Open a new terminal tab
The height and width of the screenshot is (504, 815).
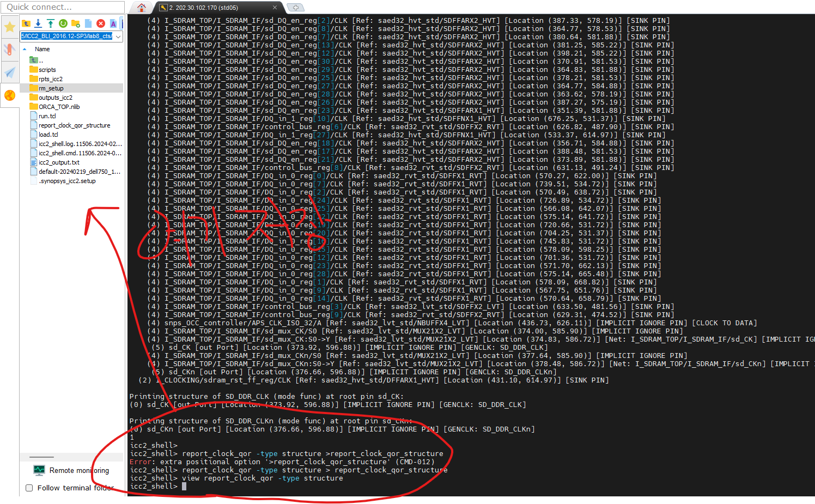tap(295, 8)
